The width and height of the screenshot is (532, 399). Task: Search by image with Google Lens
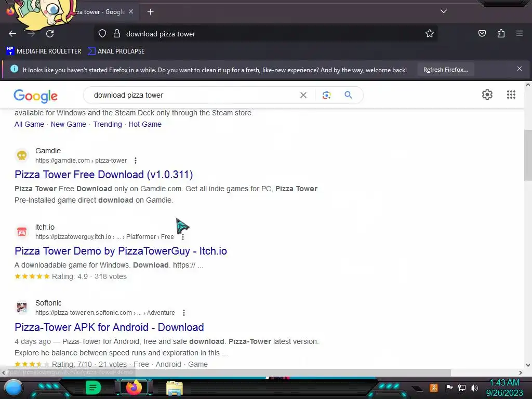[326, 96]
